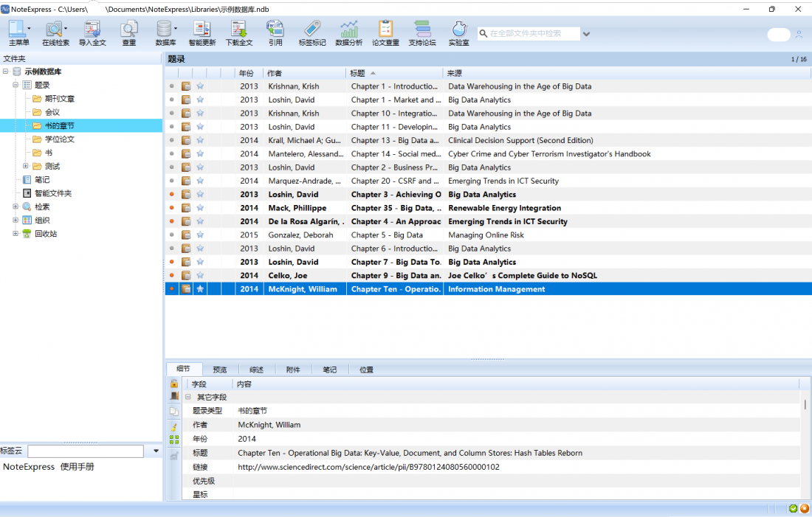Click the 导入全文 import full text icon

(92, 33)
